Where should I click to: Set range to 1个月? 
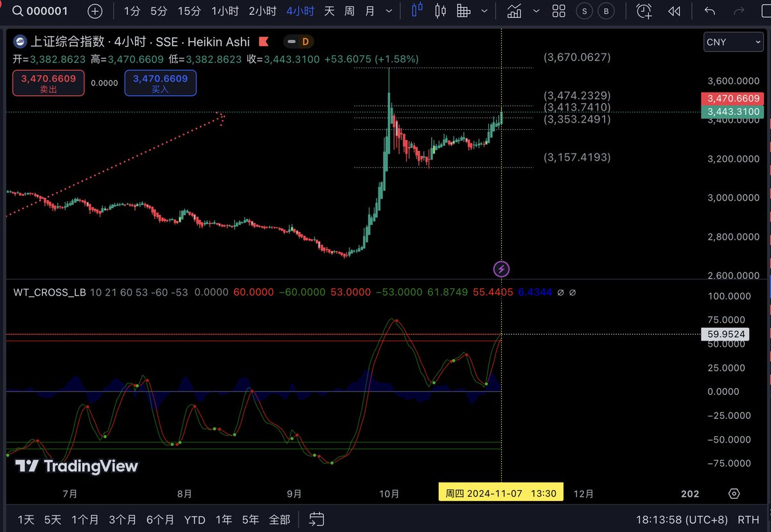pos(85,519)
